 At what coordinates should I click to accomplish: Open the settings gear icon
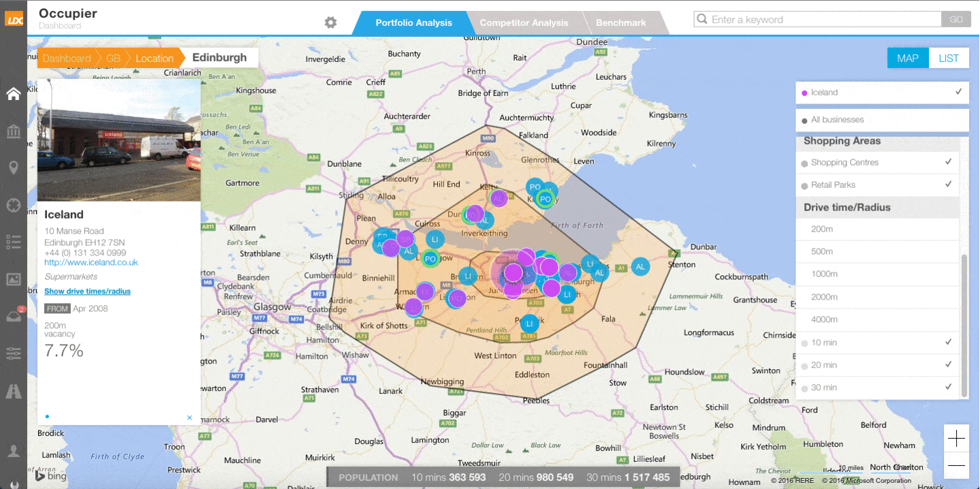[330, 22]
